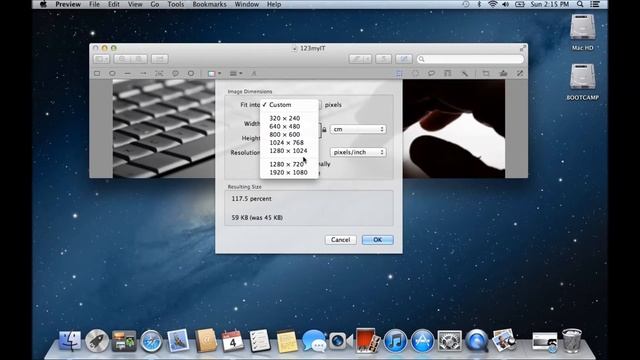Click the Annotate pen toolbar button

pos(357,59)
